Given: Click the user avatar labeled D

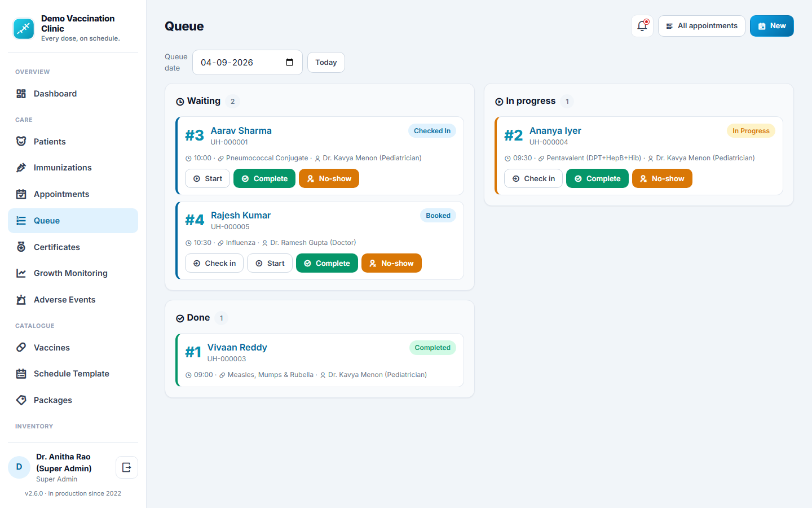Looking at the screenshot, I should click(19, 467).
